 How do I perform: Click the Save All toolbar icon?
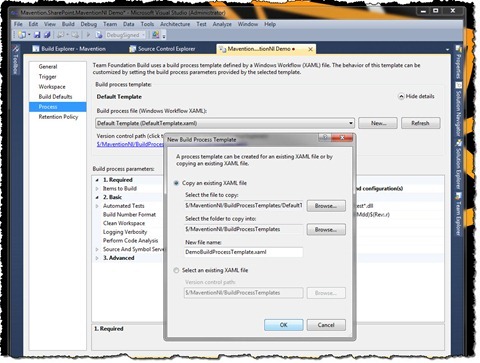[x=47, y=35]
